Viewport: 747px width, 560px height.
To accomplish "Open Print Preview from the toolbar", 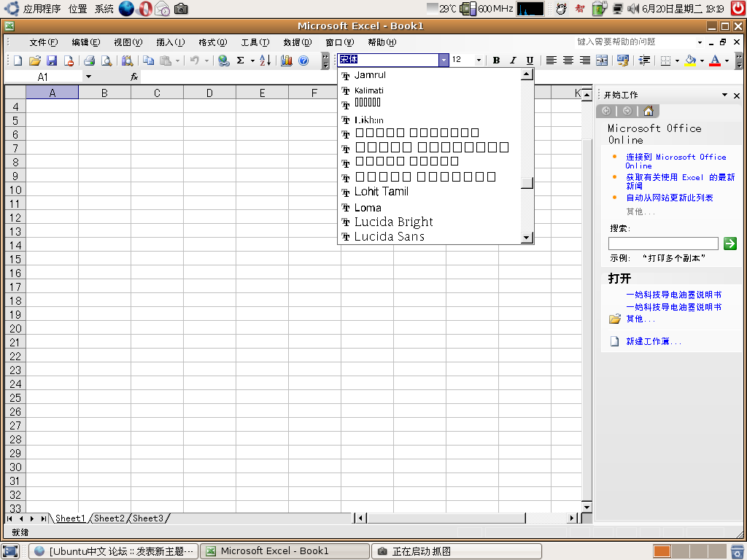I will 107,61.
